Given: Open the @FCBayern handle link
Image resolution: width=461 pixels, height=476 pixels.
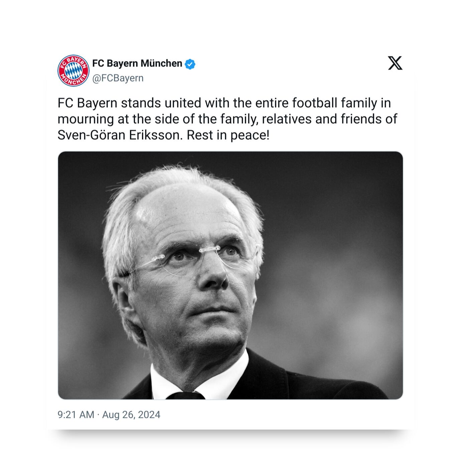Looking at the screenshot, I should [118, 78].
